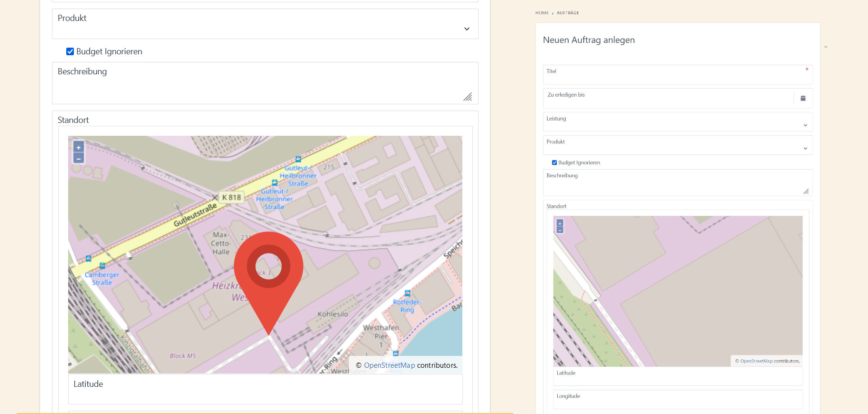Image resolution: width=868 pixels, height=414 pixels.
Task: Open AUFTRÄGE breadcrumb link
Action: pos(568,13)
